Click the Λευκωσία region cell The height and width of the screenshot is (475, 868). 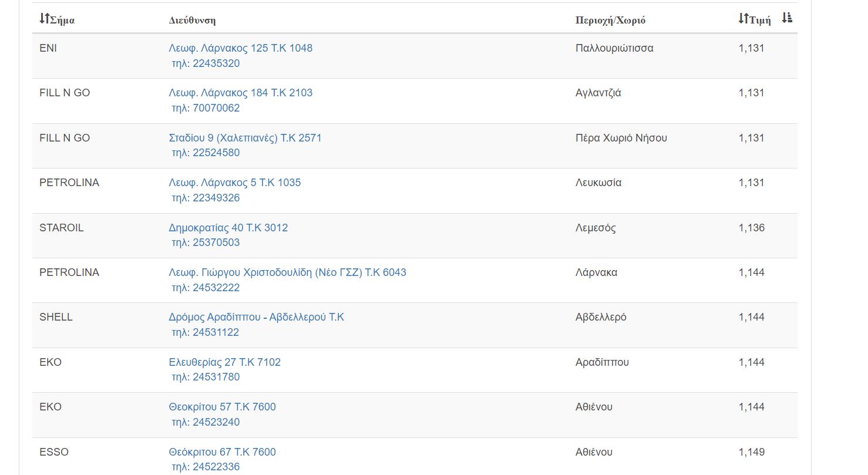tap(598, 183)
